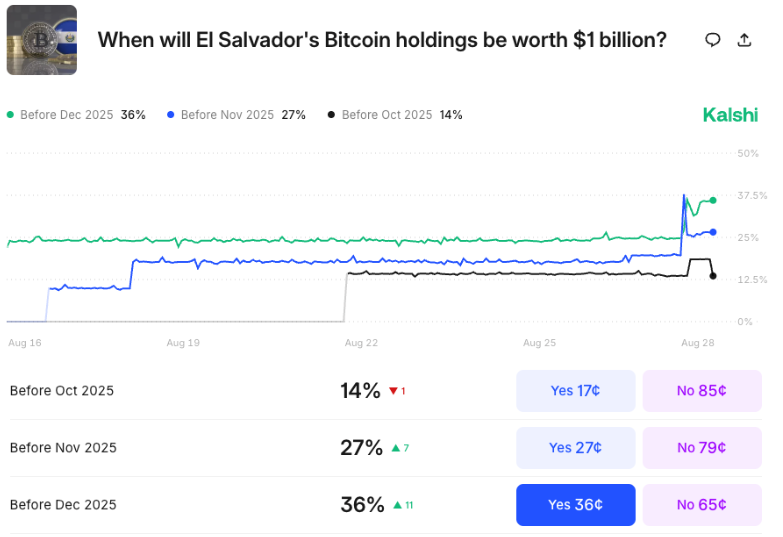Click the Bitcoin market thumbnail image
Image resolution: width=783 pixels, height=537 pixels.
[x=42, y=40]
